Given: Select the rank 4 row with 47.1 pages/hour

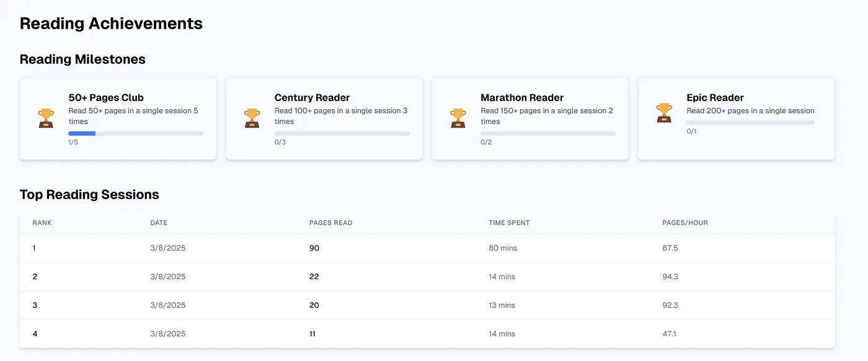Looking at the screenshot, I should (427, 334).
